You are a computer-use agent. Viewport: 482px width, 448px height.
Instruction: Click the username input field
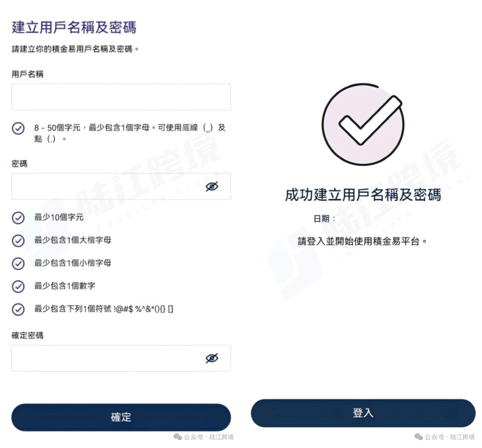pos(121,97)
